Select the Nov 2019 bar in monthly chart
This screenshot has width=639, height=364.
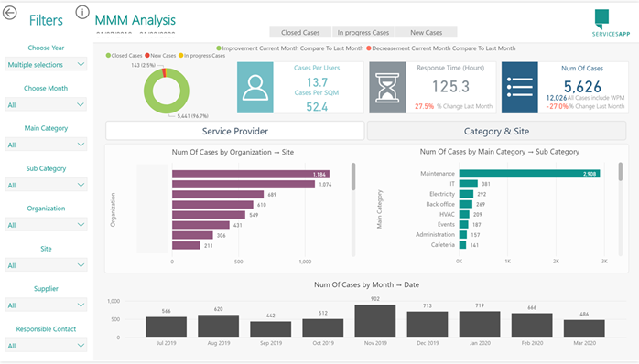[x=375, y=321]
